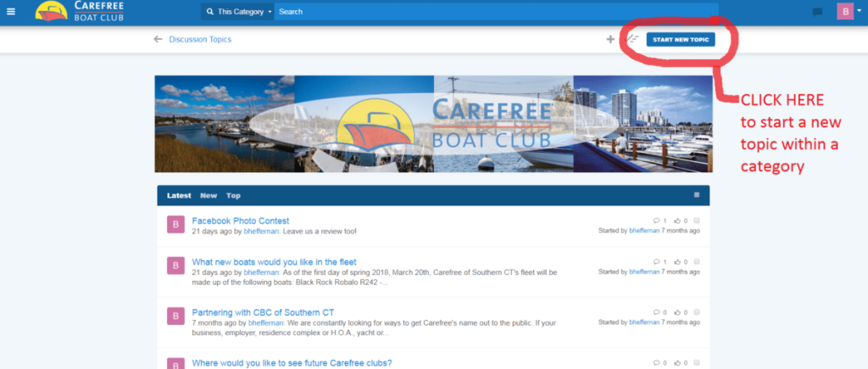The width and height of the screenshot is (868, 369).
Task: Open the chat messages icon in header
Action: point(817,12)
